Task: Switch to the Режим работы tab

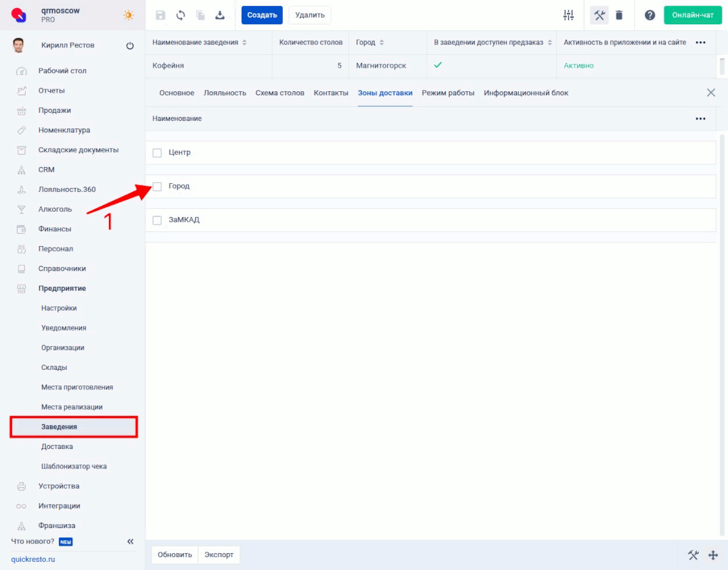Action: pyautogui.click(x=448, y=93)
